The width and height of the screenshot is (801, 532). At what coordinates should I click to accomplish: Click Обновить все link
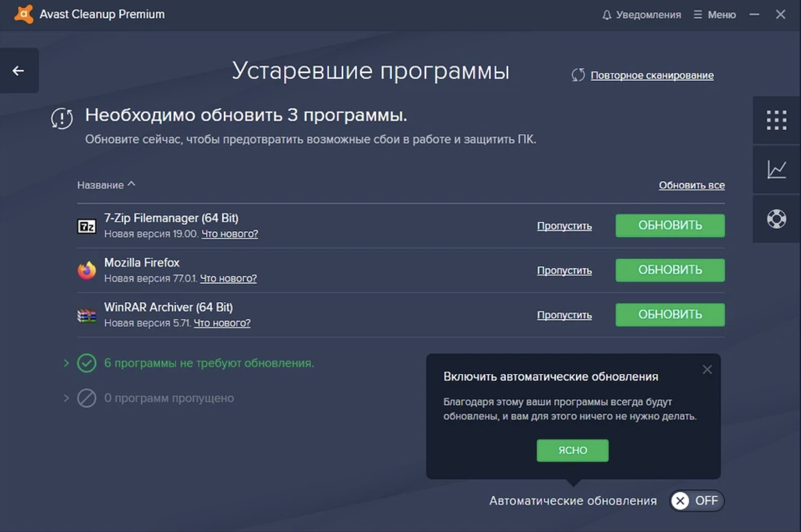point(691,185)
